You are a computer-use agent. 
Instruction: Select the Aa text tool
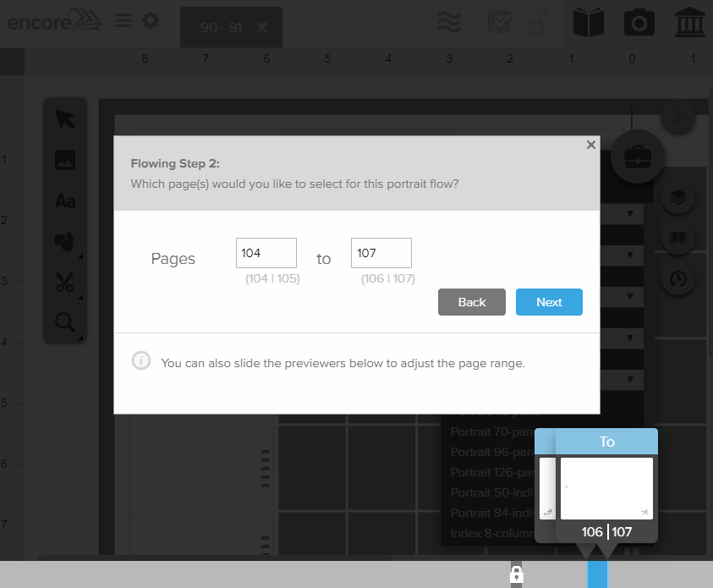[65, 201]
